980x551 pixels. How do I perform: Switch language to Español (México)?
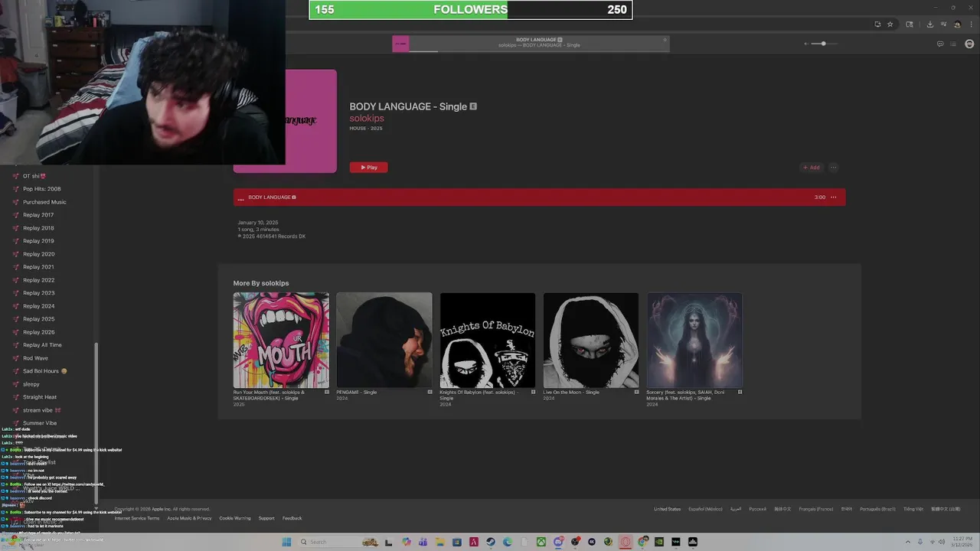pos(705,509)
